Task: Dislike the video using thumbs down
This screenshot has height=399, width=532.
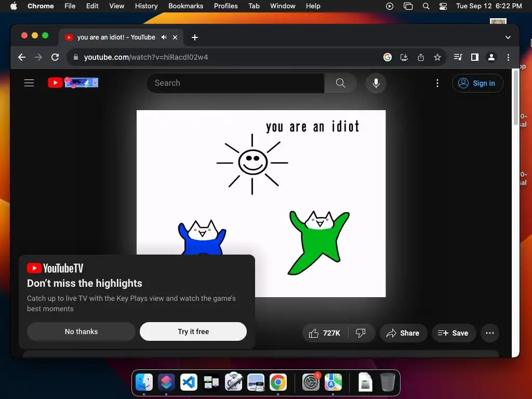Action: (x=361, y=333)
